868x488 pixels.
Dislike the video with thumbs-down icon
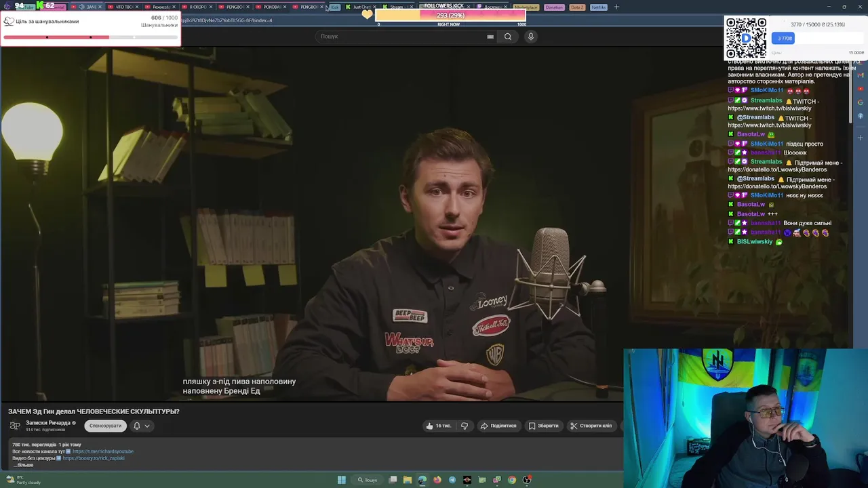pyautogui.click(x=465, y=426)
